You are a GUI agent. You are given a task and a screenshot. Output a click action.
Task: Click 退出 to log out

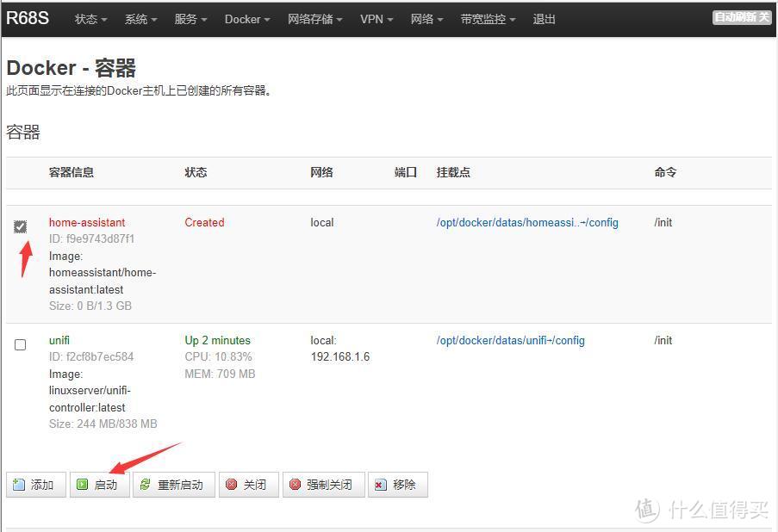point(544,19)
